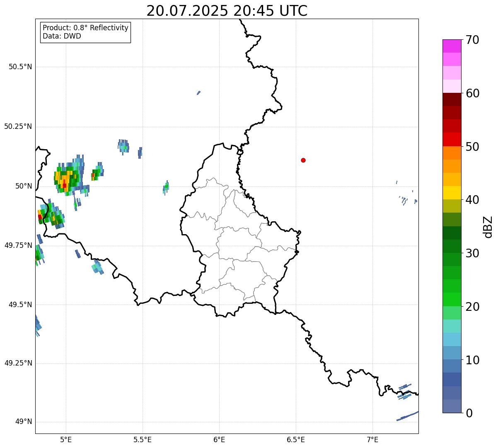Pick the olive swatch below 40
Image resolution: width=498 pixels, height=448 pixels.
[452, 206]
